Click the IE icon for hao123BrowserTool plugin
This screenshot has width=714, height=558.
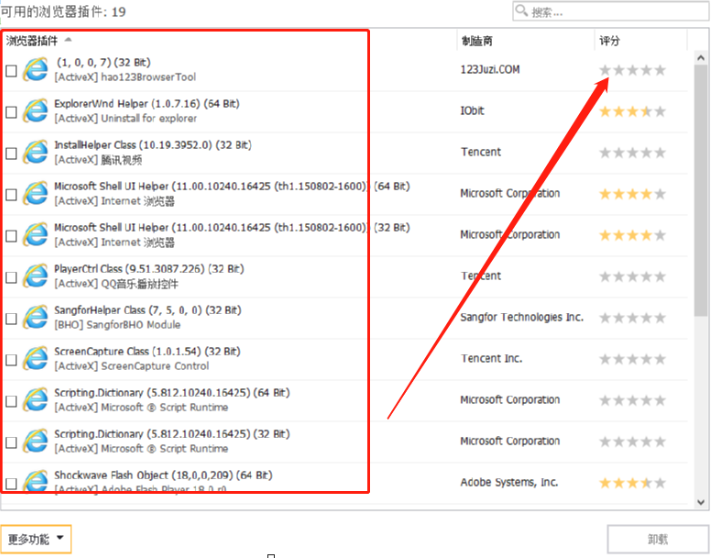[36, 70]
